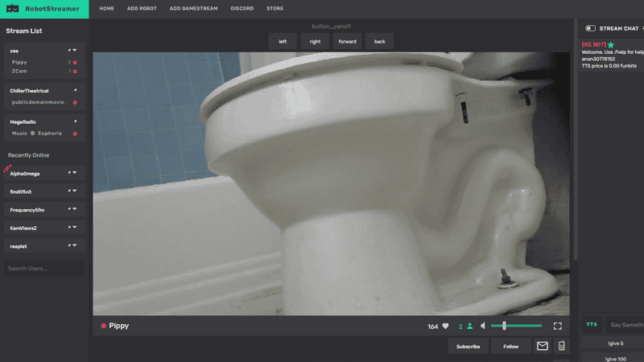Click the red live dot in Pippy sidebar row
644x362 pixels.
tap(75, 63)
